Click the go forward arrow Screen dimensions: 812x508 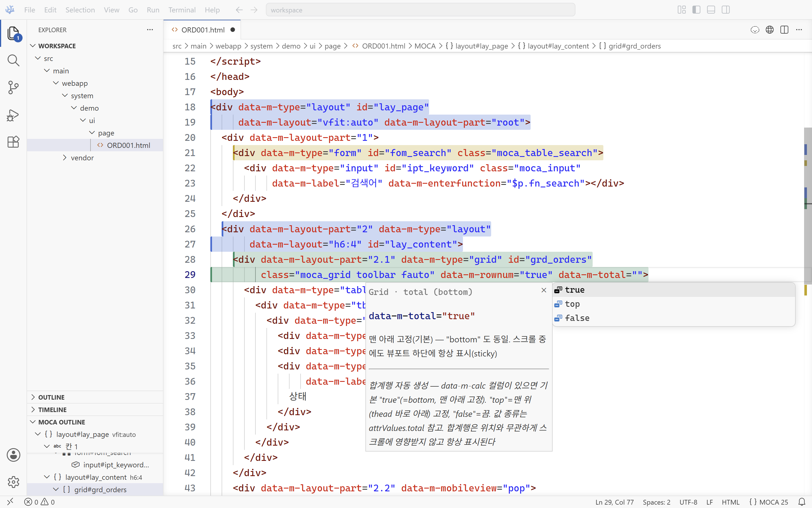pyautogui.click(x=254, y=10)
